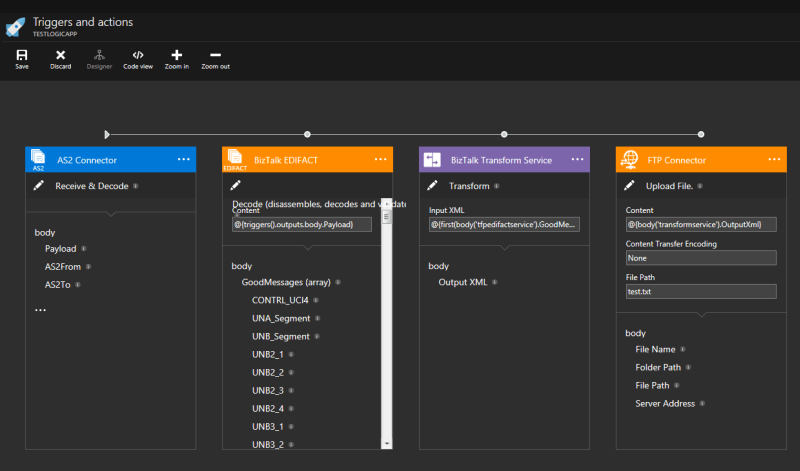
Task: Open FTP Connector more options ellipsis
Action: tap(774, 159)
